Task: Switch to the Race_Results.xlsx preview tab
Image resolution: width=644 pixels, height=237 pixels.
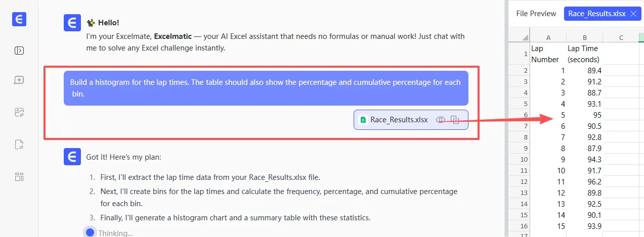Action: tap(597, 14)
